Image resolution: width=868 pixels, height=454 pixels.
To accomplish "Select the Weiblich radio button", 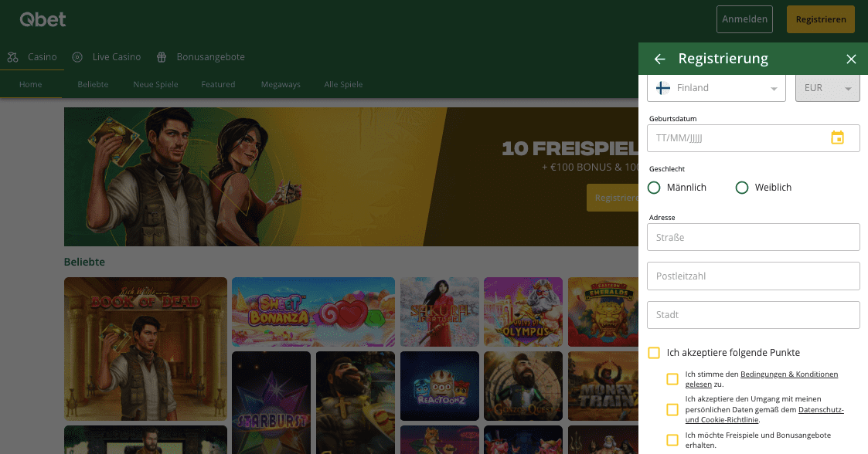I will (742, 188).
